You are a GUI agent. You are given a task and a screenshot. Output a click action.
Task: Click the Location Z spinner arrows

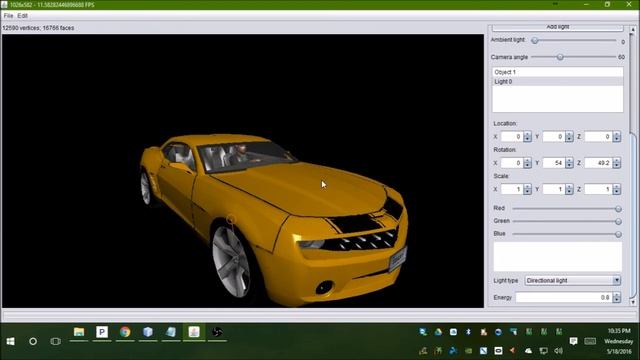point(616,137)
